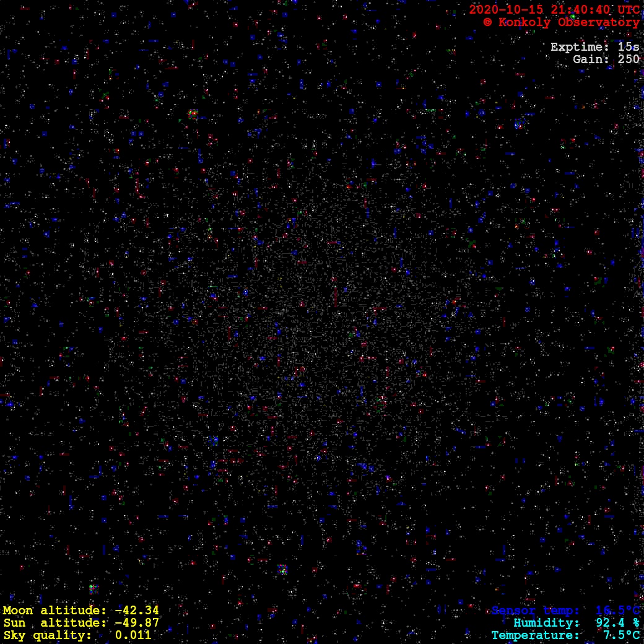The image size is (644, 644).
Task: Click the temperature value 7.5°C
Action: [621, 635]
